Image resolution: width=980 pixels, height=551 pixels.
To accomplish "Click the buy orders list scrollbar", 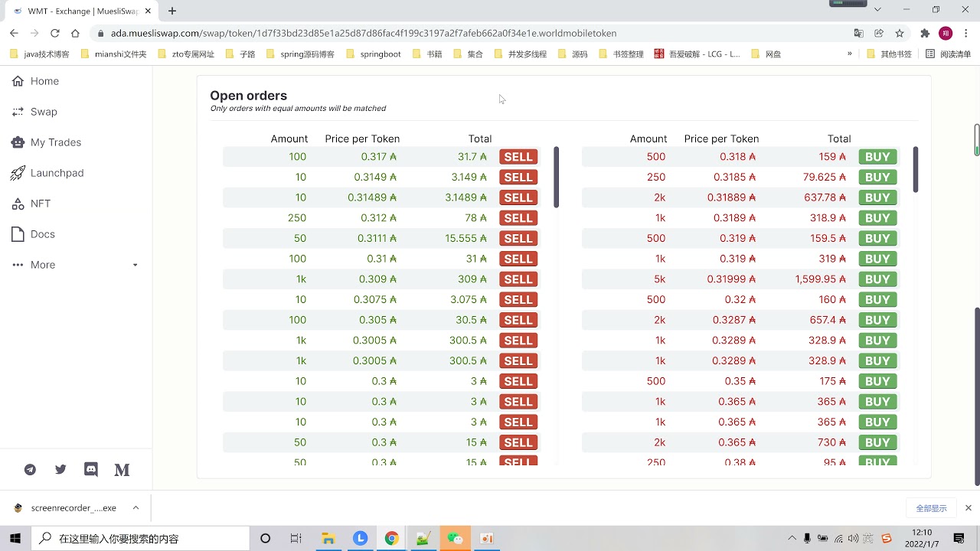I will (x=915, y=170).
